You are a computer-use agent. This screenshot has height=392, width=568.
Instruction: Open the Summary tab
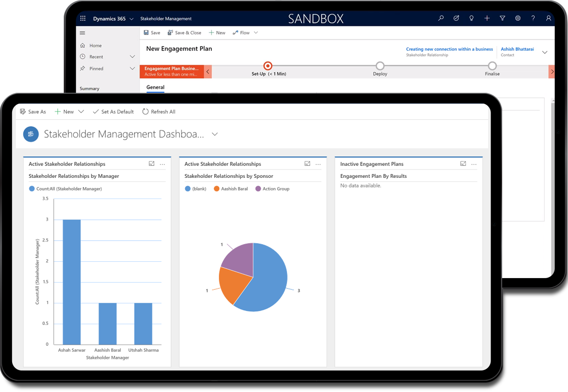(x=89, y=88)
